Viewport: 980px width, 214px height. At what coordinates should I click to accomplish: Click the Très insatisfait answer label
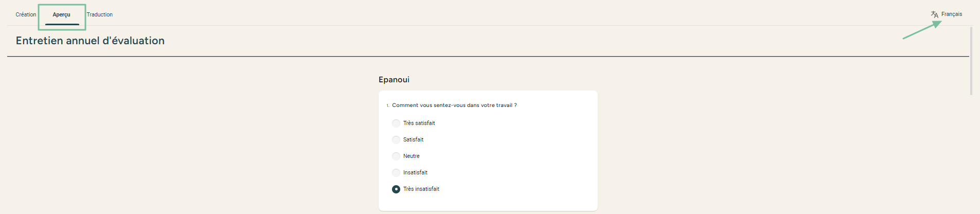[x=421, y=189]
